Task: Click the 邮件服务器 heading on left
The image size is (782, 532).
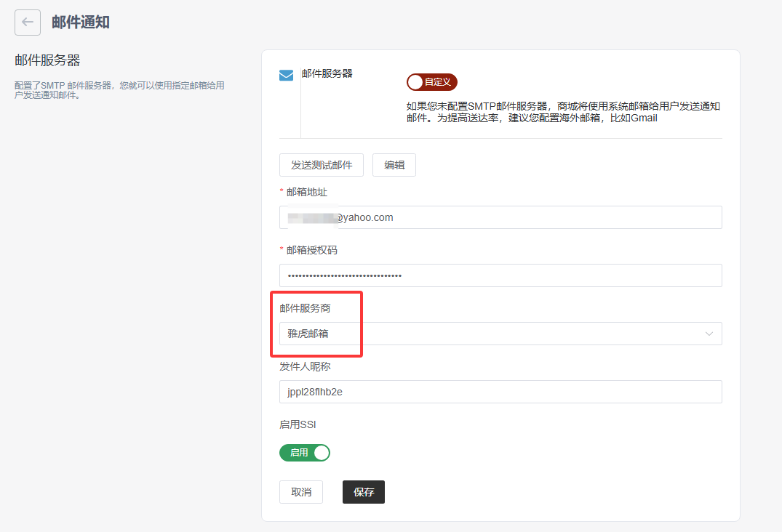Action: coord(47,60)
